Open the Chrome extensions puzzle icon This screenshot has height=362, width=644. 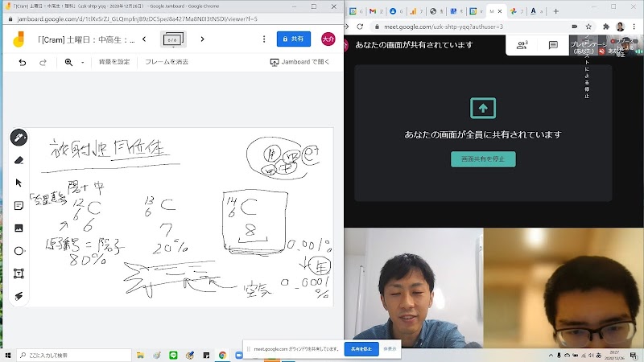(606, 27)
